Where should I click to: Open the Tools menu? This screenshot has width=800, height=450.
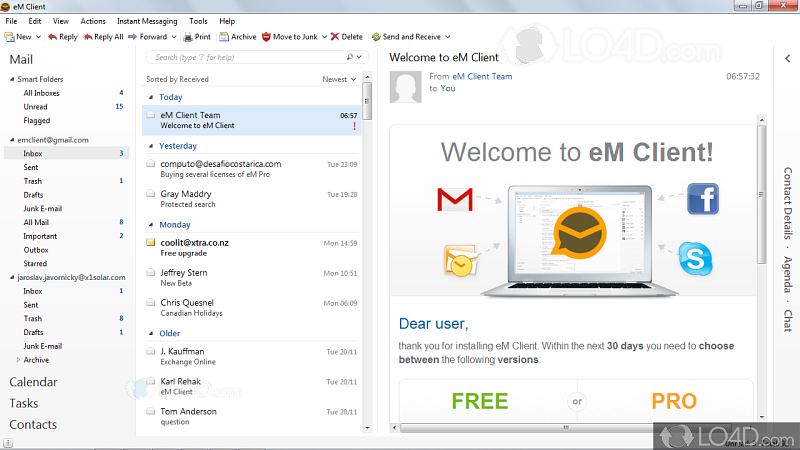point(198,21)
